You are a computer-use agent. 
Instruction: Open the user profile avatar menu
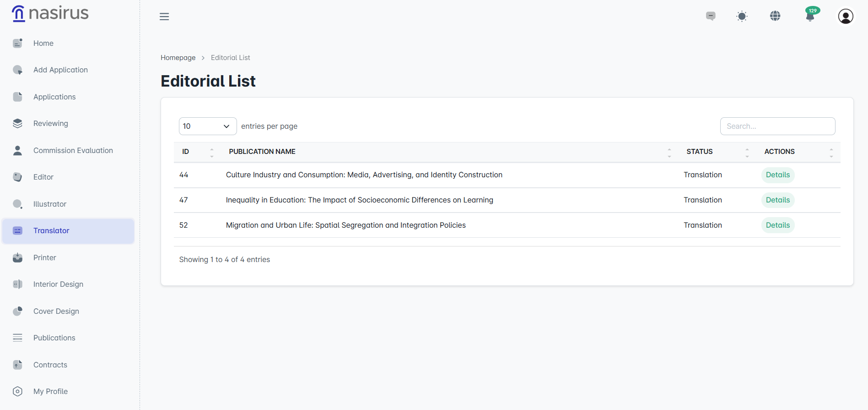coord(846,16)
